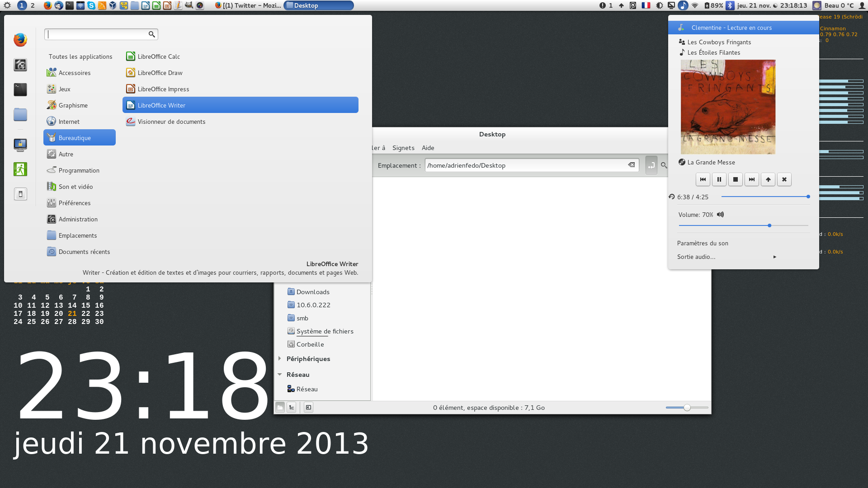Screen dimensions: 868x488
Task: Click volume speaker icon next to 70%
Action: tap(720, 215)
